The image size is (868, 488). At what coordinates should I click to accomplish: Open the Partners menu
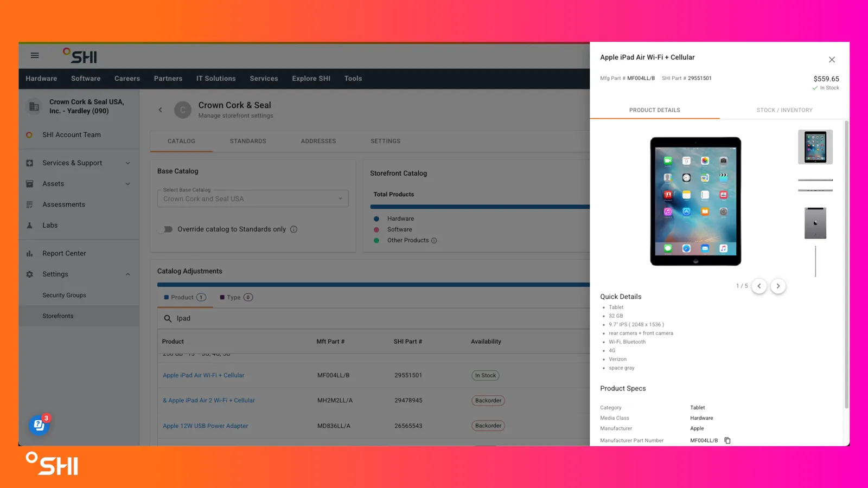tap(168, 79)
